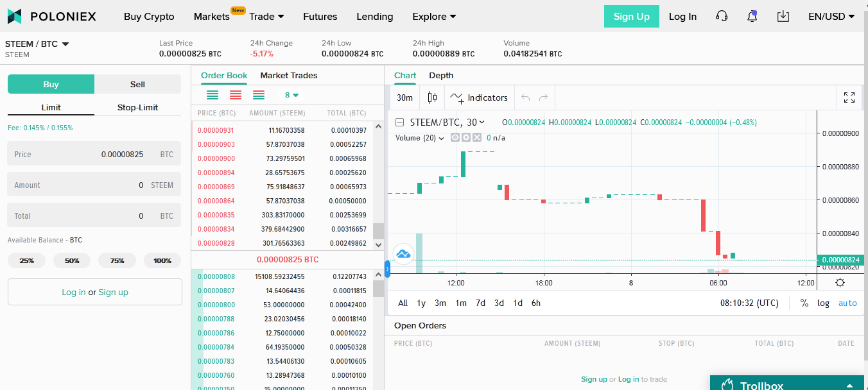The width and height of the screenshot is (868, 390).
Task: Open the notifications bell
Action: [x=752, y=17]
